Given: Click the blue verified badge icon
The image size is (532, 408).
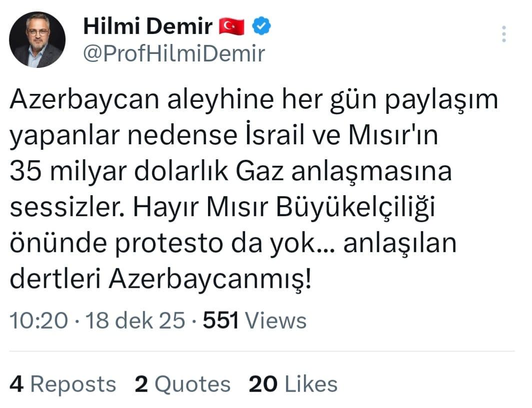Looking at the screenshot, I should (261, 26).
